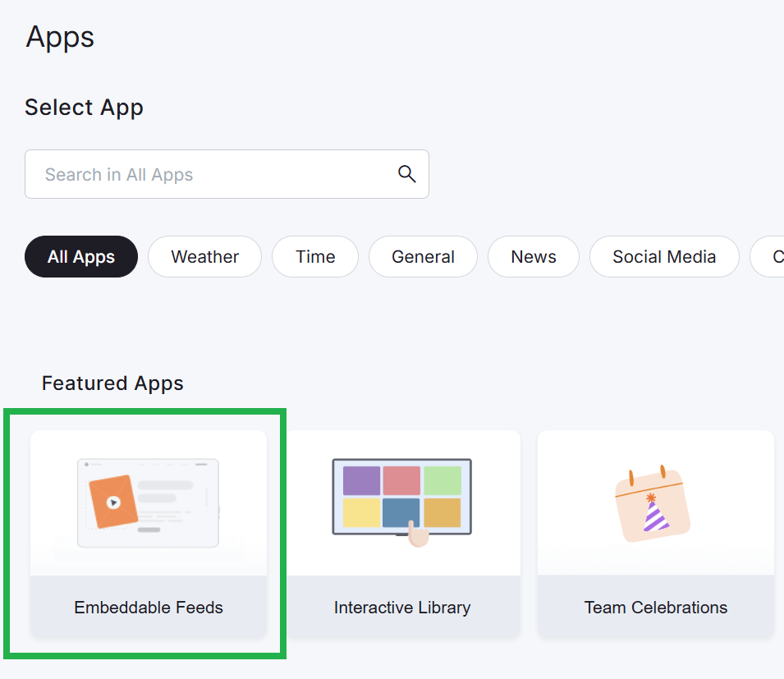Open the Team Celebrations app
This screenshot has height=679, width=784.
655,534
